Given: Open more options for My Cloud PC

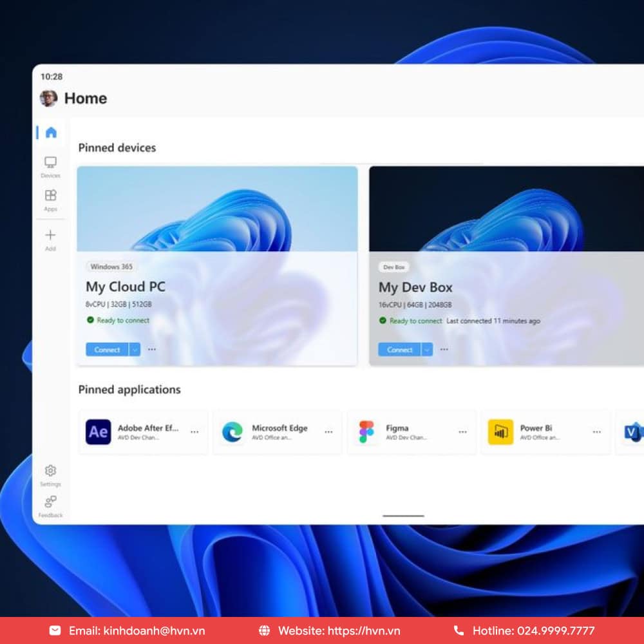Looking at the screenshot, I should [152, 349].
